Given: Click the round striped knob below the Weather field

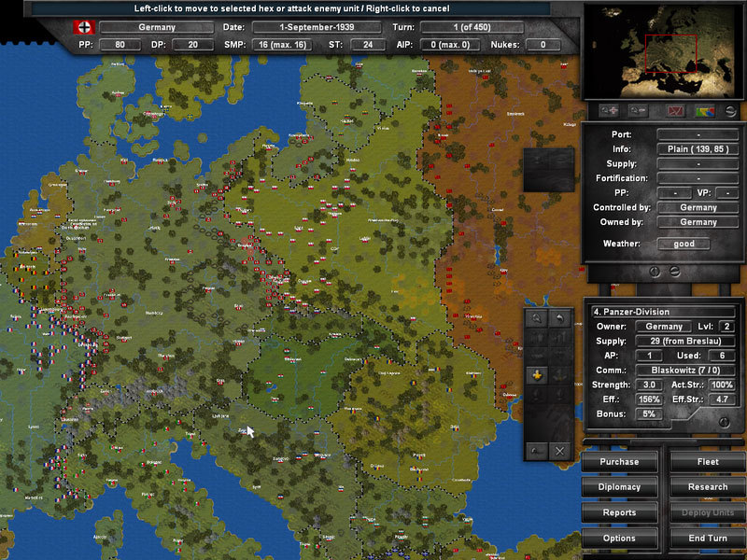Looking at the screenshot, I should [674, 272].
